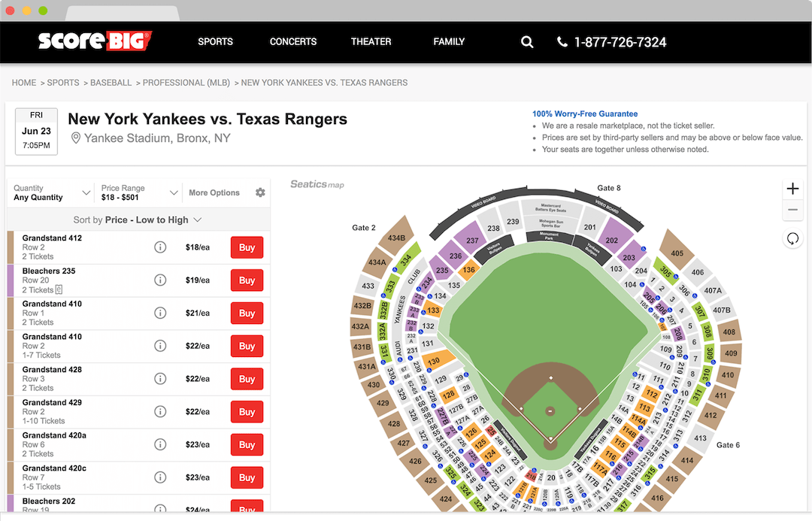Click the ScoreBig logo
This screenshot has height=521, width=812.
point(95,41)
